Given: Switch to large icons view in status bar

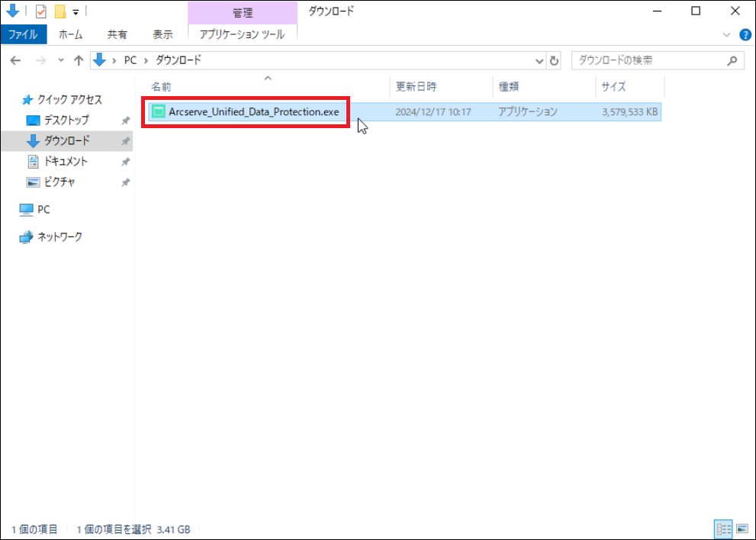Looking at the screenshot, I should 742,529.
